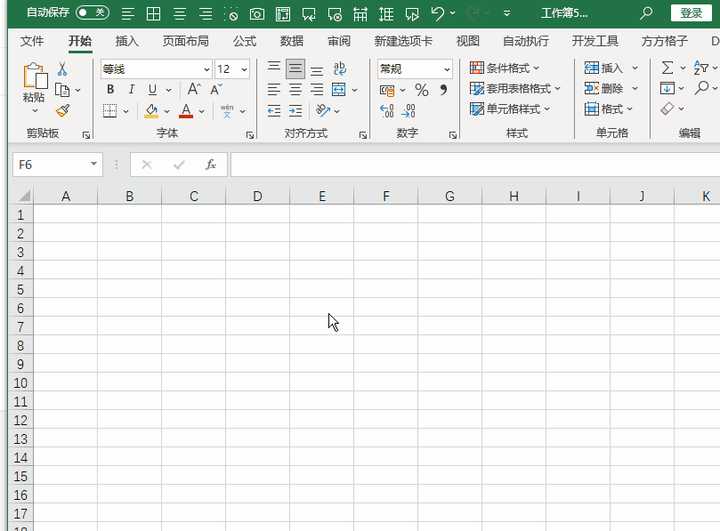Click the title bar search magnifier
The image size is (720, 531).
tap(646, 13)
